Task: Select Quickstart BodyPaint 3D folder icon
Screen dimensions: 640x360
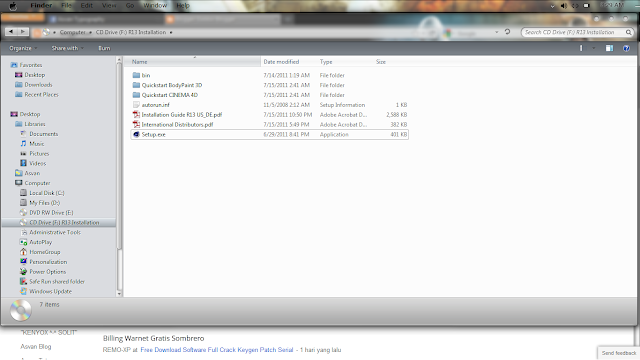Action: pyautogui.click(x=136, y=85)
